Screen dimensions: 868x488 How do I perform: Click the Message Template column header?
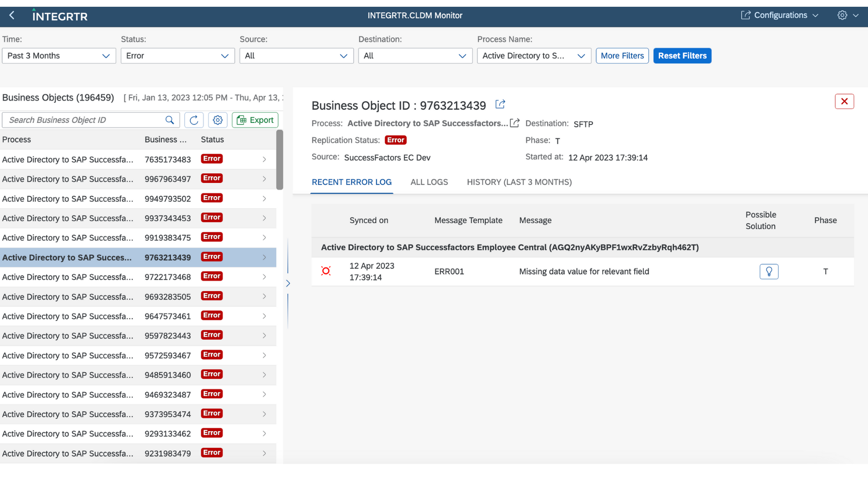[x=468, y=221]
